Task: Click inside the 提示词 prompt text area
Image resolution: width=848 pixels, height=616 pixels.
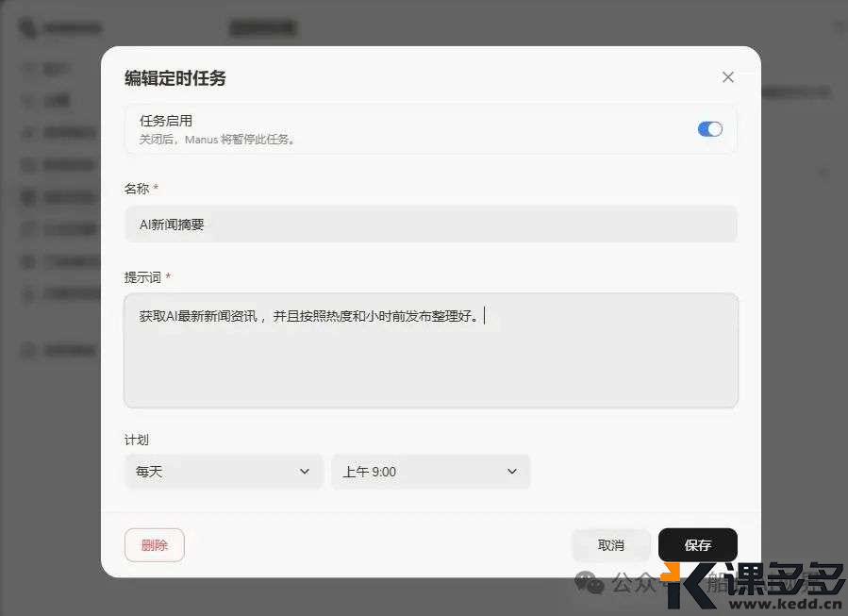Action: pos(431,351)
